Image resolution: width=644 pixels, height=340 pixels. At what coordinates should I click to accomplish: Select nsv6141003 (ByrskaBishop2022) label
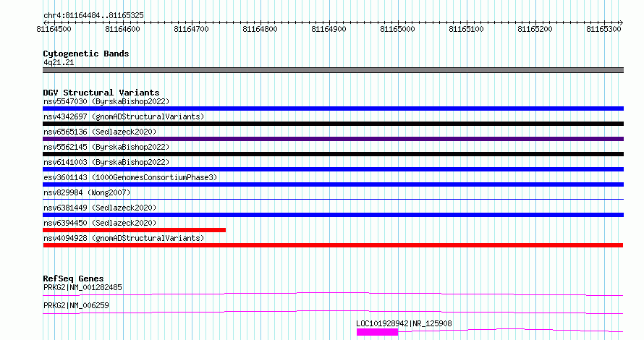106,162
